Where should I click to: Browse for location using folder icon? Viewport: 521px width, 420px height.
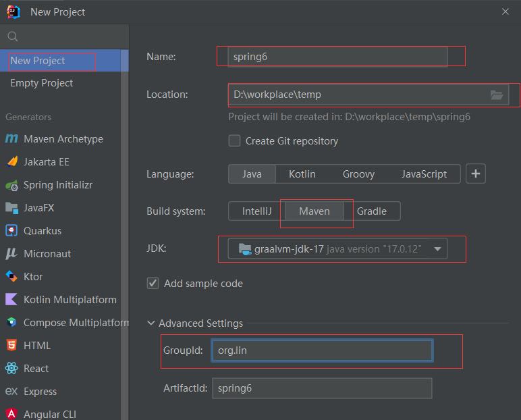[497, 95]
